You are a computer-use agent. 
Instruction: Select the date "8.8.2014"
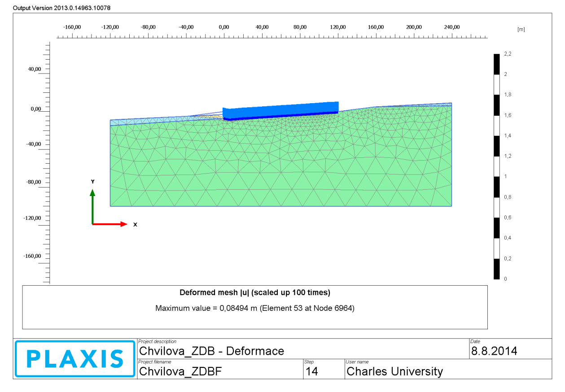click(494, 351)
